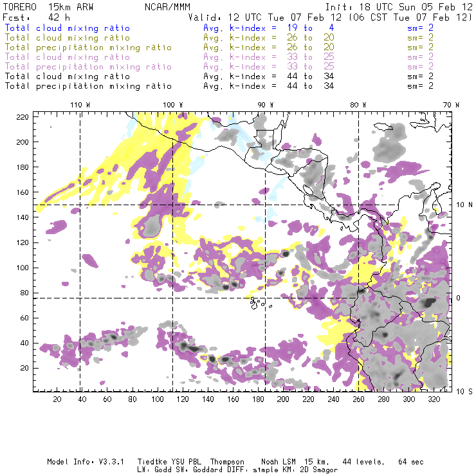Click "k-index = 33 to 25" on purple precipitation row
Screen dimensions: 476x476
(x=282, y=67)
